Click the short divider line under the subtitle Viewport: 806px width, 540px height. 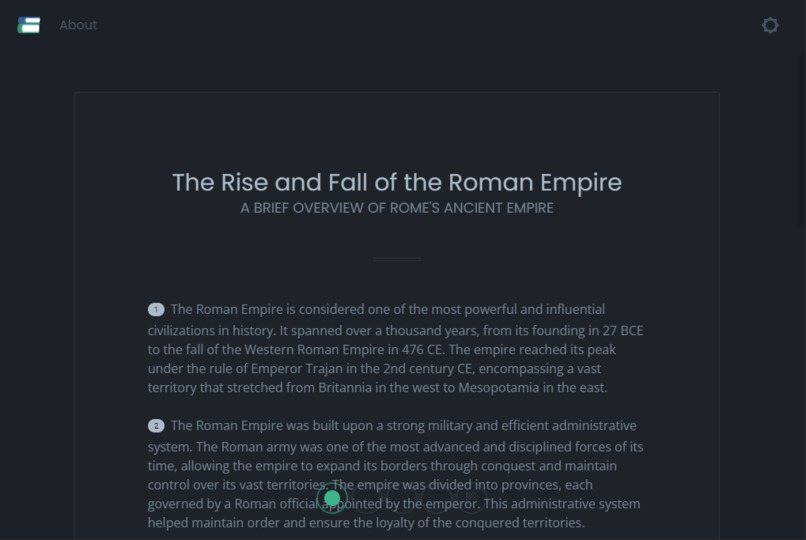click(x=397, y=259)
